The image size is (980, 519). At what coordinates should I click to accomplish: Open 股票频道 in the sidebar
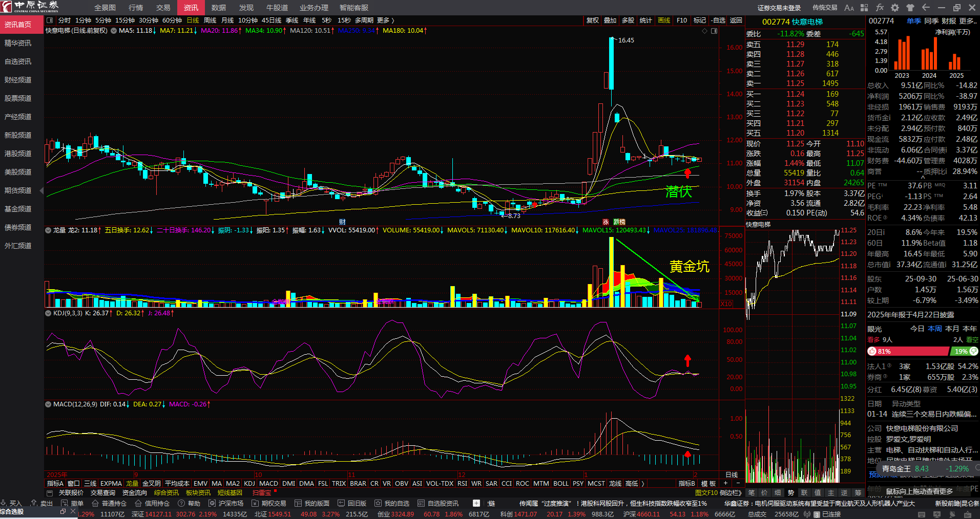(x=18, y=98)
